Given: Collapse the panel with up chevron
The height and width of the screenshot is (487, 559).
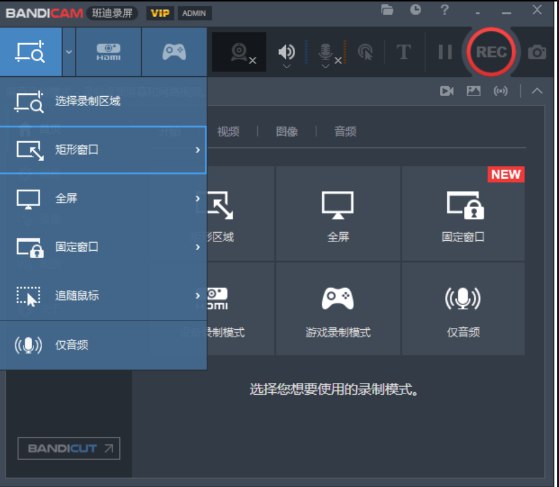Looking at the screenshot, I should [x=537, y=91].
